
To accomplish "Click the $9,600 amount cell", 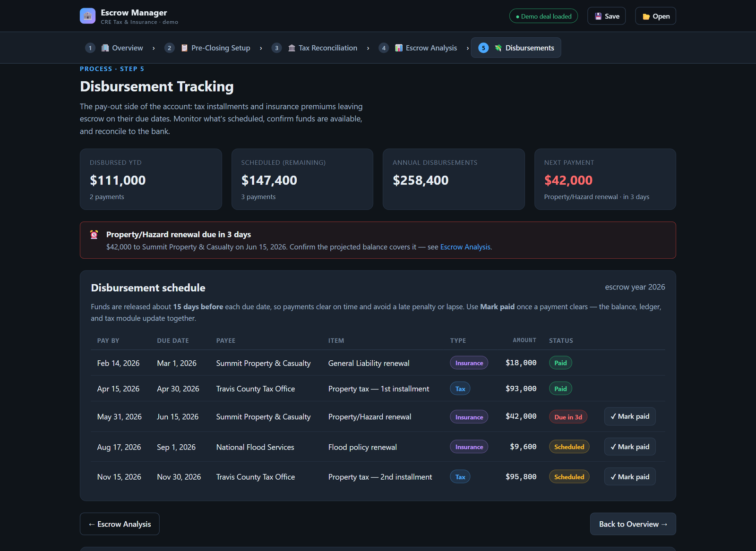I will point(523,447).
